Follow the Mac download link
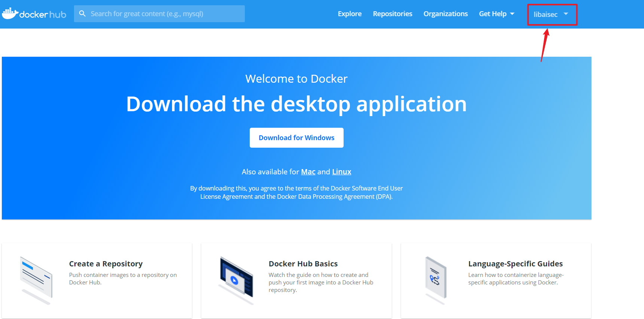Screen dimensions: 644x319 point(308,172)
